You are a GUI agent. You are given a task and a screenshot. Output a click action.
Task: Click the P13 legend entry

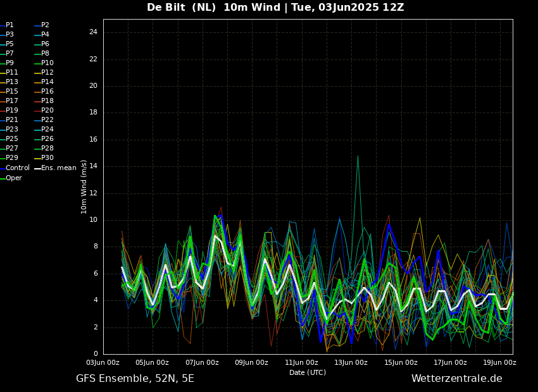12,82
